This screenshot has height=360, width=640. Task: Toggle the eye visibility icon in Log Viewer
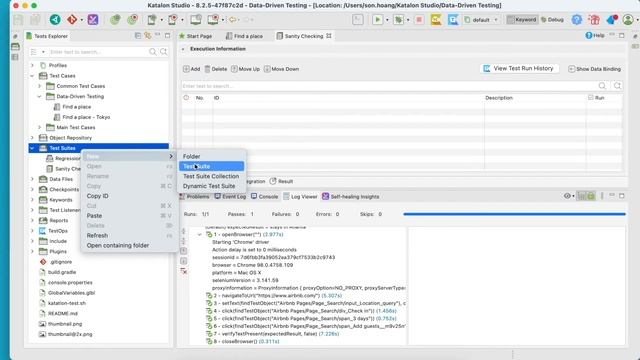tap(567, 196)
